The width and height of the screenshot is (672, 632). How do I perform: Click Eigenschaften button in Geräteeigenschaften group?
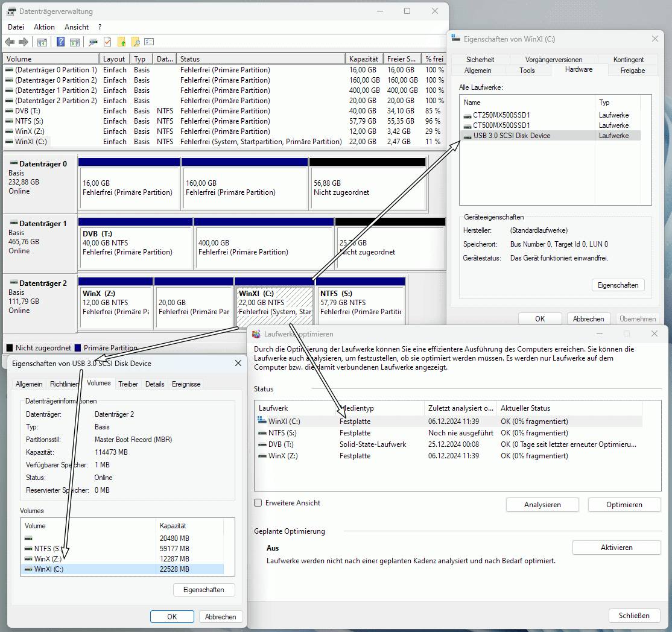click(x=618, y=285)
